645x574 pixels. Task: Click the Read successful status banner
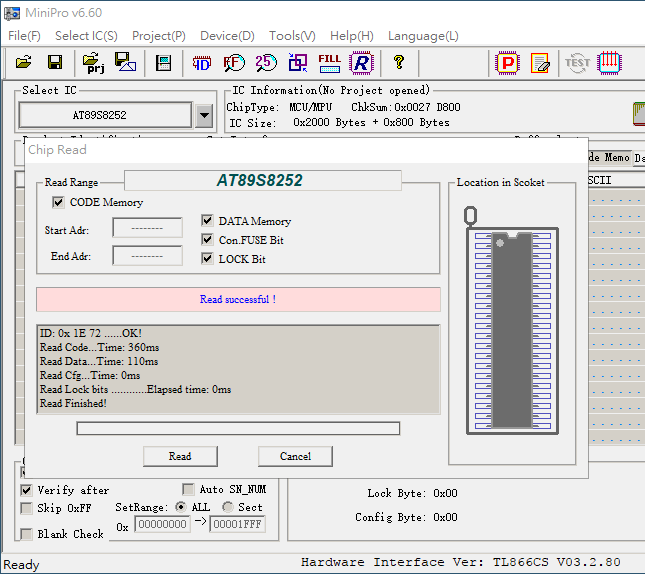point(238,300)
